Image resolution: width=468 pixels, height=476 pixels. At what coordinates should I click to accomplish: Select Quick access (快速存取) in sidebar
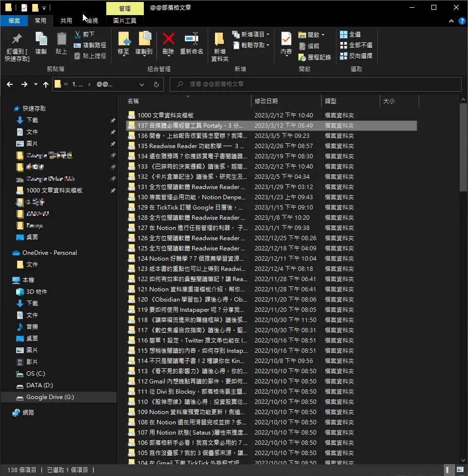[x=34, y=108]
